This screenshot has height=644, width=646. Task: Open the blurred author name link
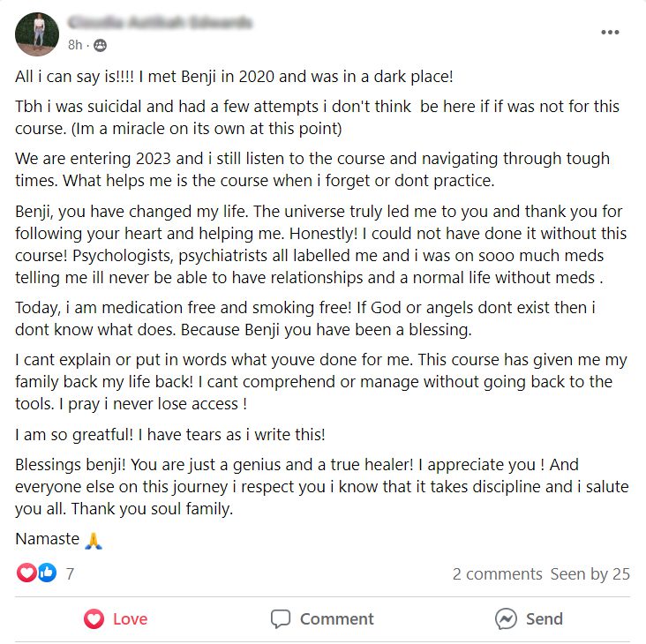160,22
